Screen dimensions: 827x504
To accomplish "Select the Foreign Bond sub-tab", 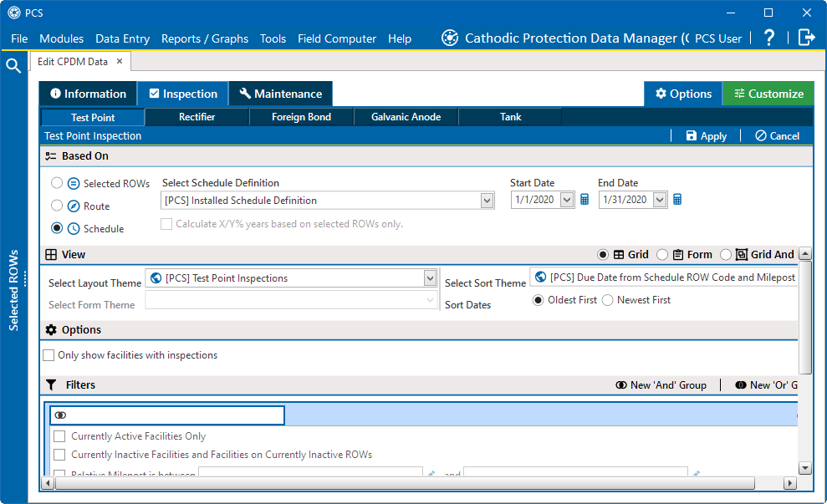I will 301,117.
